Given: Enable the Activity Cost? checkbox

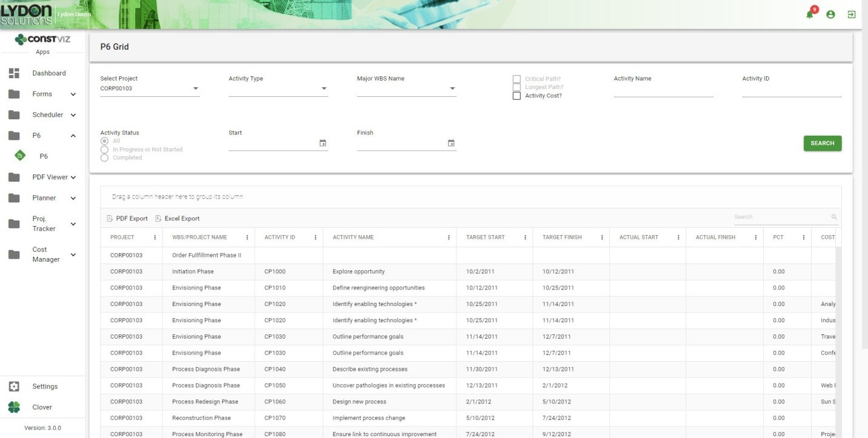Looking at the screenshot, I should click(x=516, y=95).
